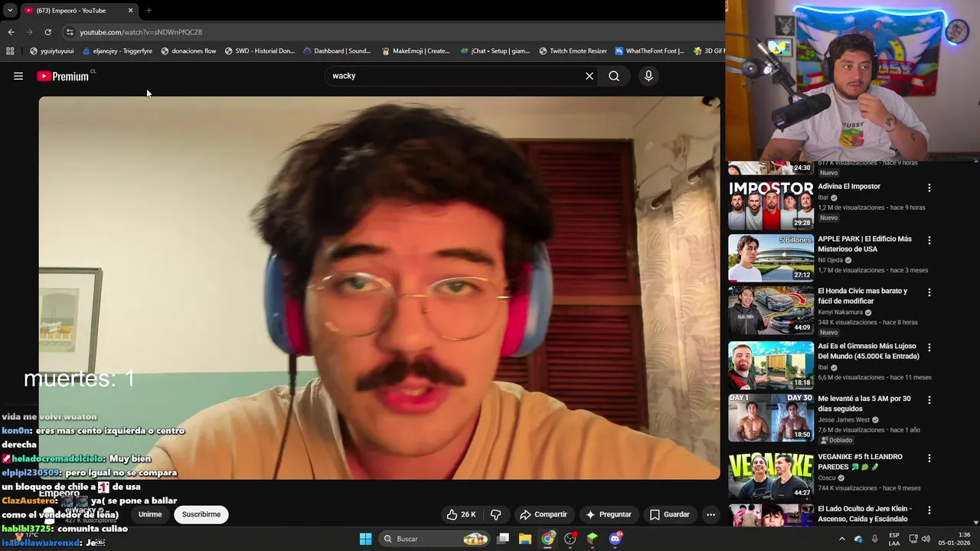Open Dashboard | Sound... bookmark
980x551 pixels.
tap(337, 51)
